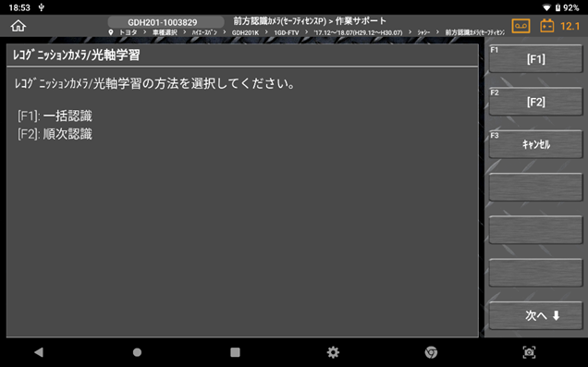
Task: Jump to トヨタ in the breadcrumb
Action: [x=128, y=32]
